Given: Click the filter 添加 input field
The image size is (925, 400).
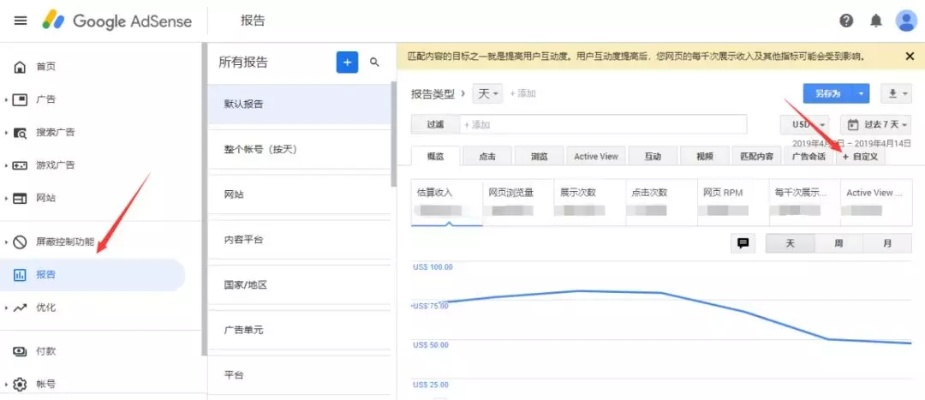Looking at the screenshot, I should (x=603, y=124).
